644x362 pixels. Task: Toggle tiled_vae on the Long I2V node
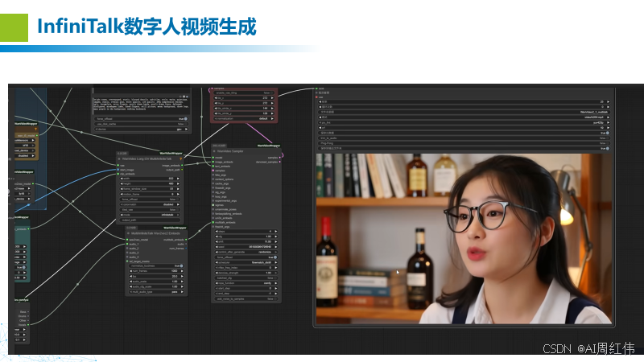point(150,209)
